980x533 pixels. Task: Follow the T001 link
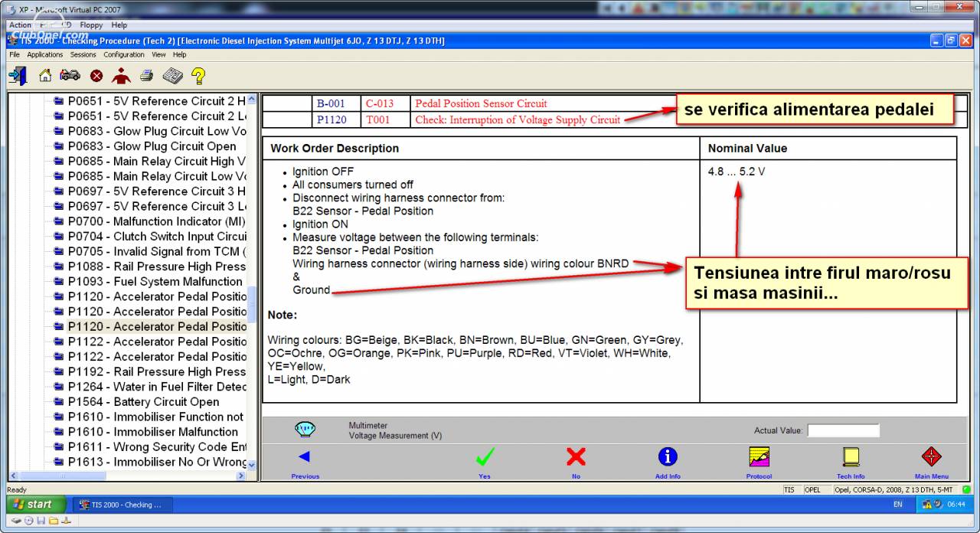(x=377, y=119)
